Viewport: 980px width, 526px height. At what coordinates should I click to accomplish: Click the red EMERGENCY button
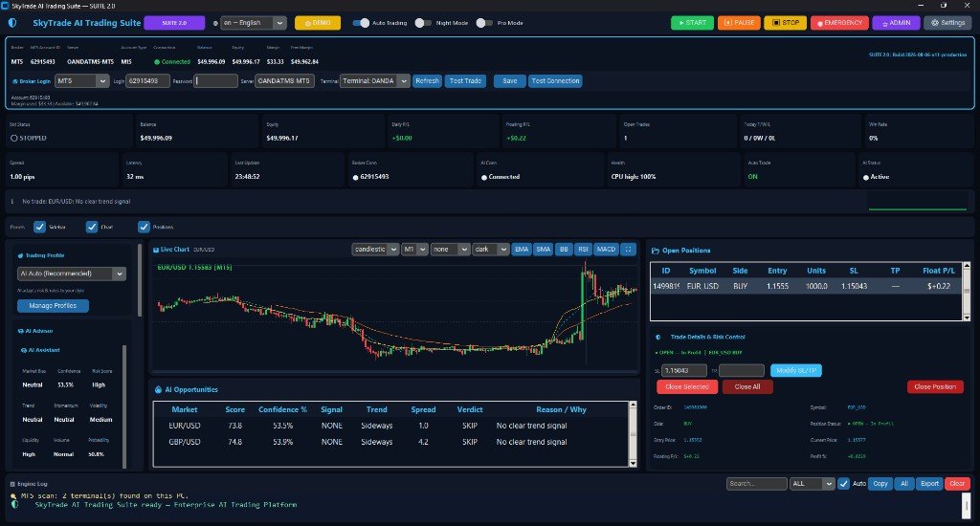click(839, 23)
